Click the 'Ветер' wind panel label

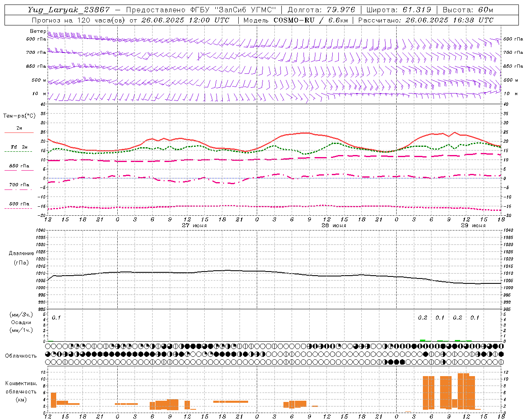tap(38, 31)
